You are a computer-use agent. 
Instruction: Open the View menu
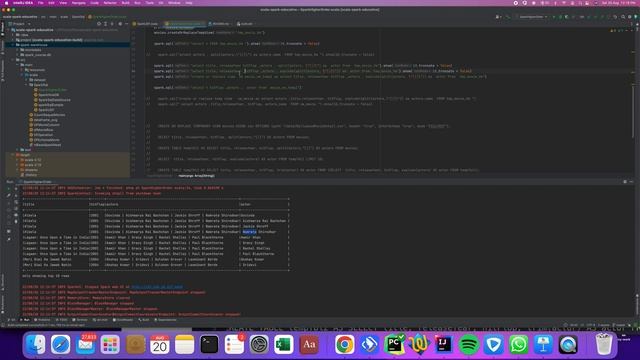[63, 3]
